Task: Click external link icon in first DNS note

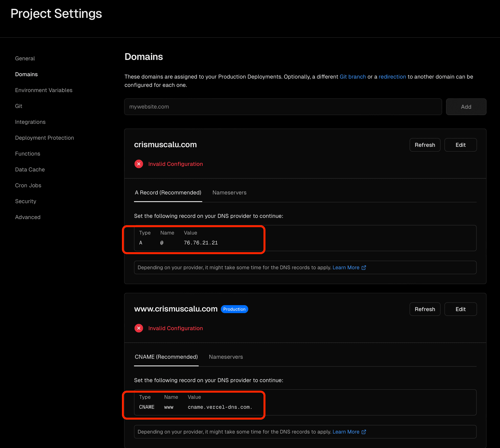Action: click(x=364, y=268)
